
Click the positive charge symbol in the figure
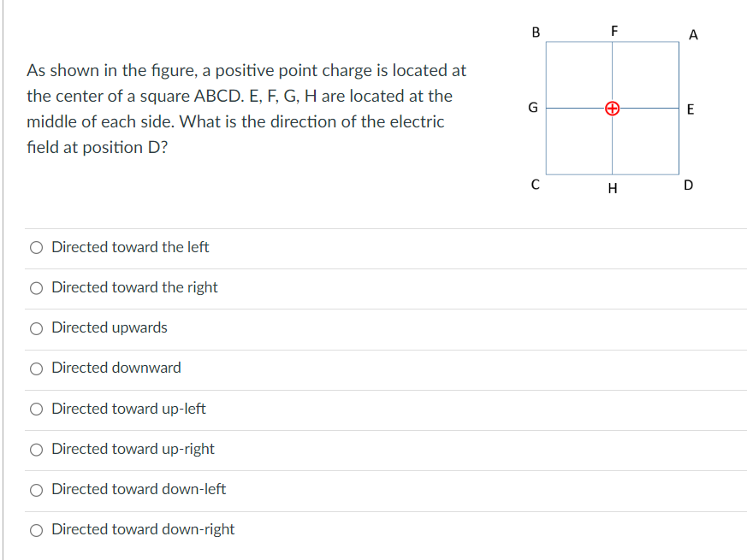[x=612, y=108]
